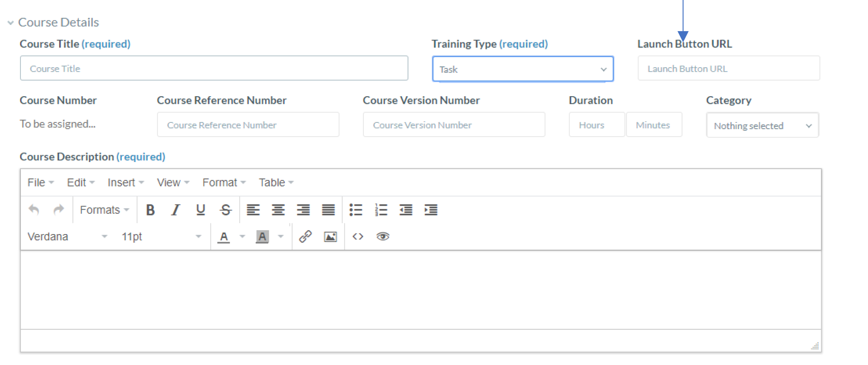Insert a numbered list
The width and height of the screenshot is (868, 365).
[x=381, y=210]
